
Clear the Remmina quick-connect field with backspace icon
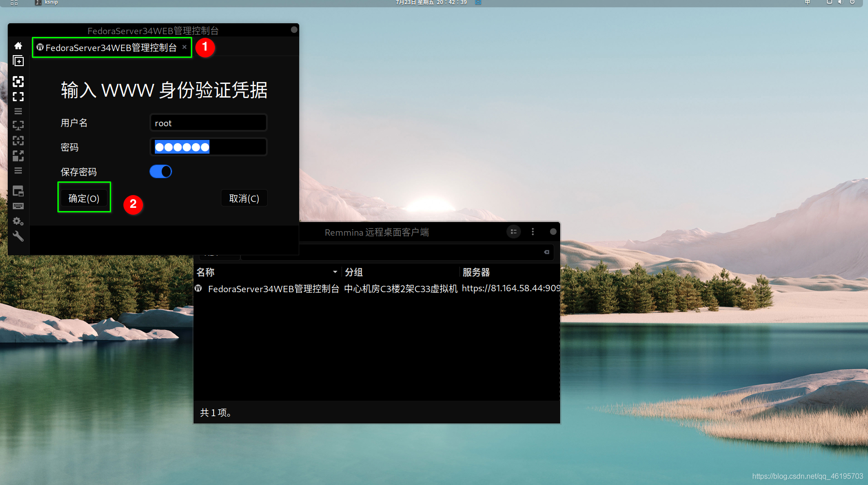point(546,252)
